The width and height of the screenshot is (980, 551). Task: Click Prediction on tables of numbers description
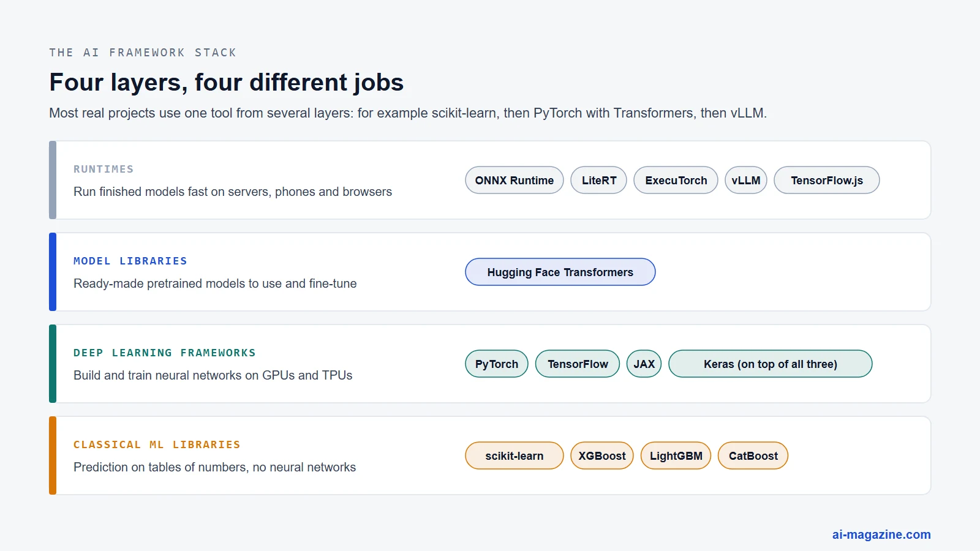[x=214, y=467]
